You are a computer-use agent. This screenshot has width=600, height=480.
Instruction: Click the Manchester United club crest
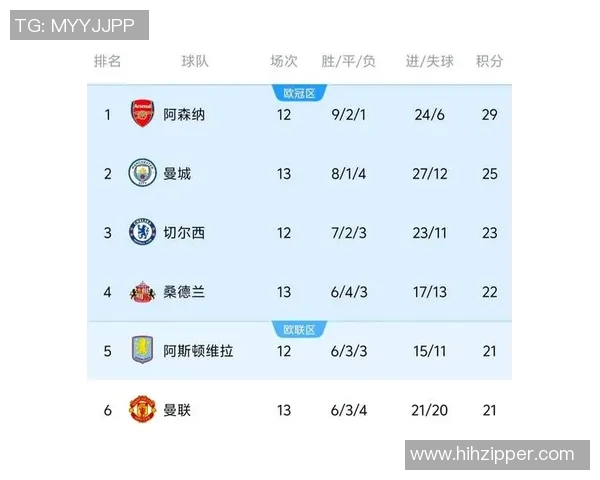(x=142, y=410)
